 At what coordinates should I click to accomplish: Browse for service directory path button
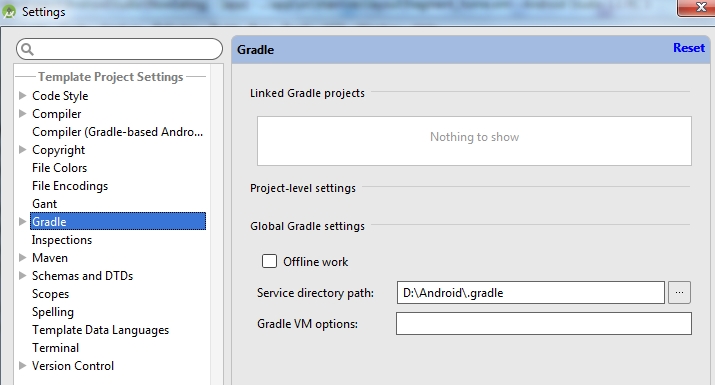(679, 292)
